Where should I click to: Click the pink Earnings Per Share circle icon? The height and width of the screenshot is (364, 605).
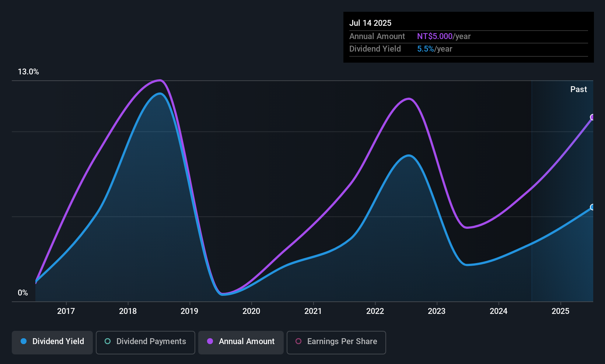pyautogui.click(x=298, y=341)
